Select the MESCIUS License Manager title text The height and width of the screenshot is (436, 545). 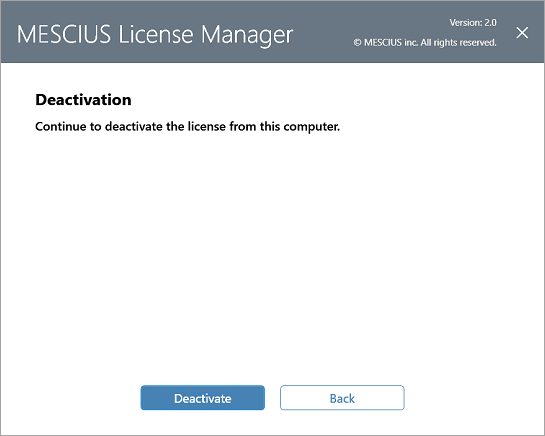[x=155, y=35]
